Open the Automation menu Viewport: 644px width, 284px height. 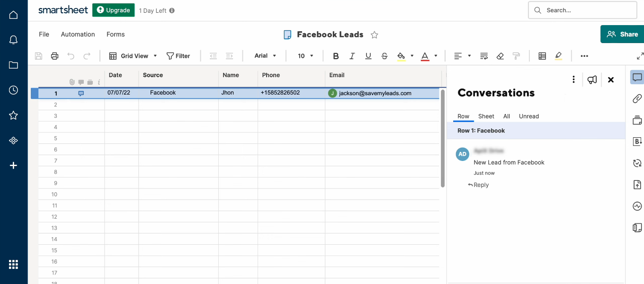[x=78, y=34]
